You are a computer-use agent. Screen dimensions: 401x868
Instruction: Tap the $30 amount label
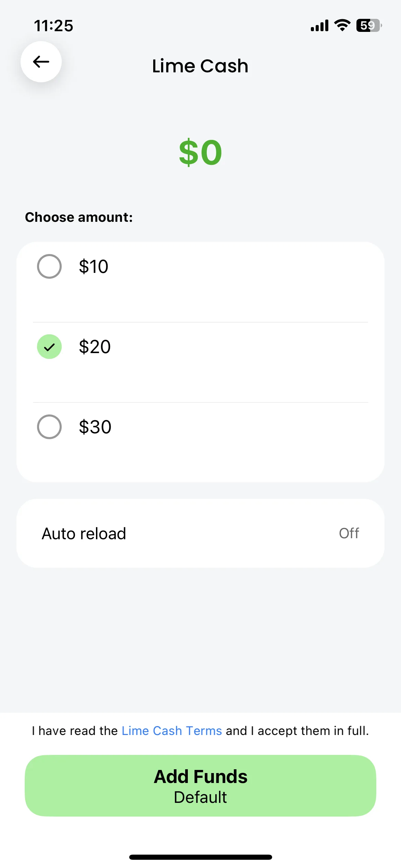95,427
